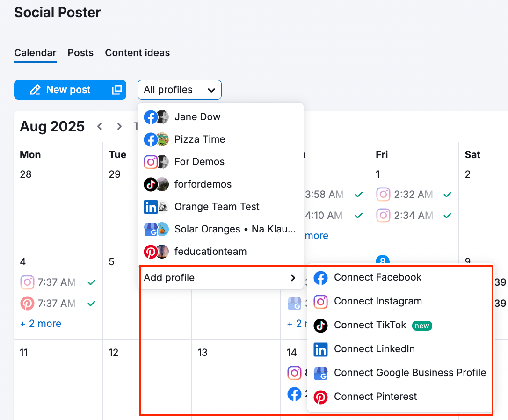Click the Instagram icon on the 2:32 AM post
Screen dimensions: 508x420
coord(383,194)
